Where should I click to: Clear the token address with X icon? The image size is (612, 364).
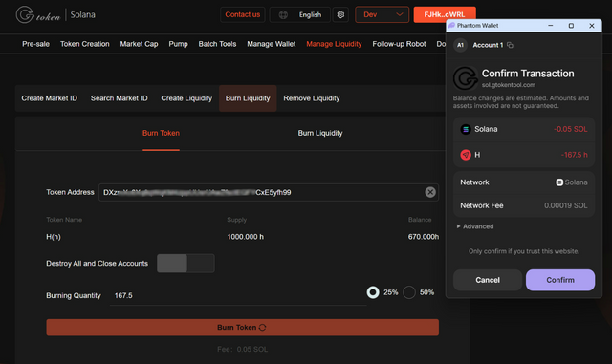point(430,192)
